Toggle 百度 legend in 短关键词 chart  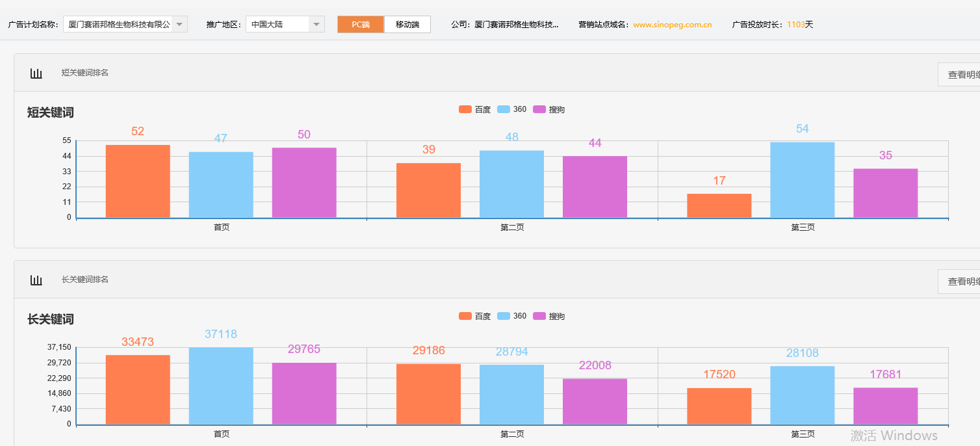pyautogui.click(x=474, y=109)
